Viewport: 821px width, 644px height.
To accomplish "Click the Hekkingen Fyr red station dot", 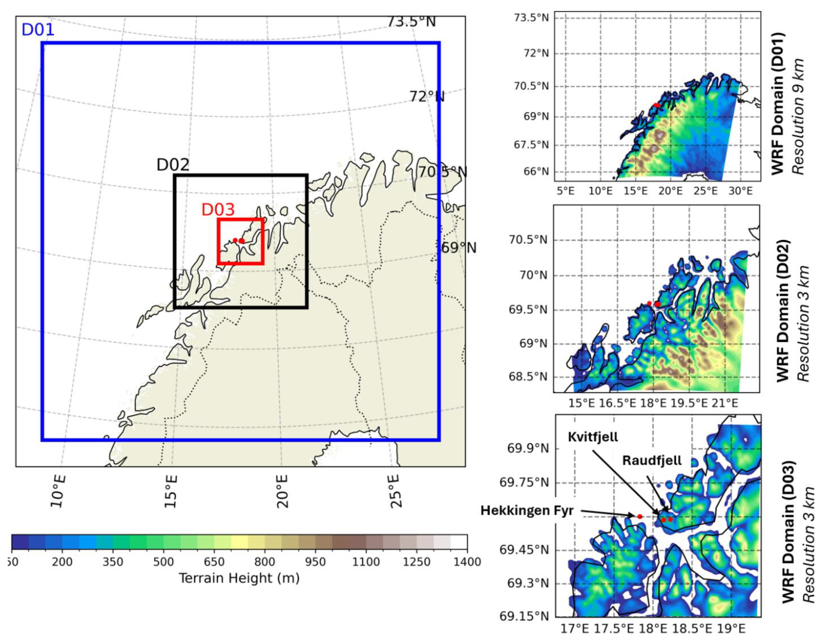I will [640, 517].
